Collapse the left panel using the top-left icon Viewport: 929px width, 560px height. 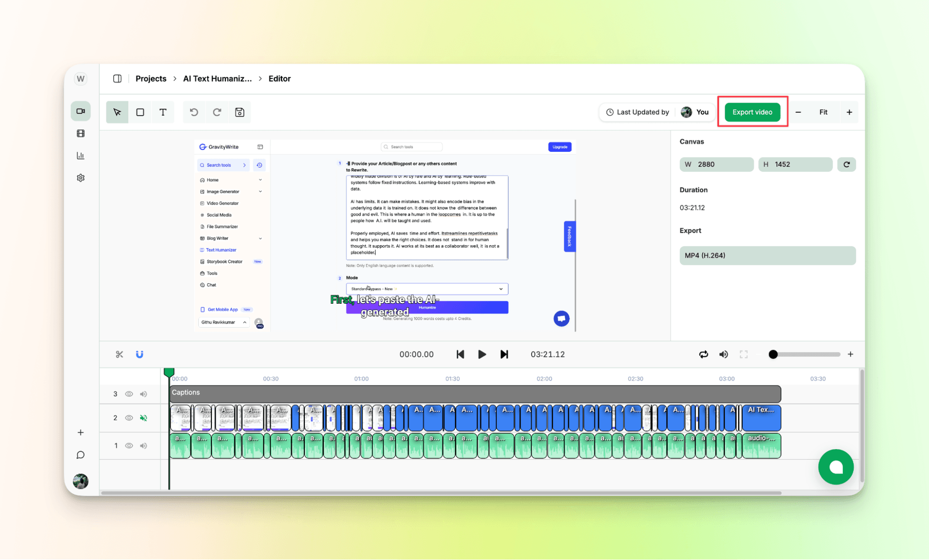coord(117,78)
